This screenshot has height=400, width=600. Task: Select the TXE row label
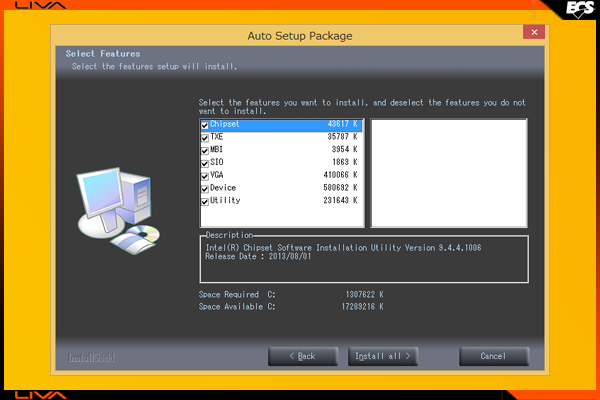click(x=217, y=137)
